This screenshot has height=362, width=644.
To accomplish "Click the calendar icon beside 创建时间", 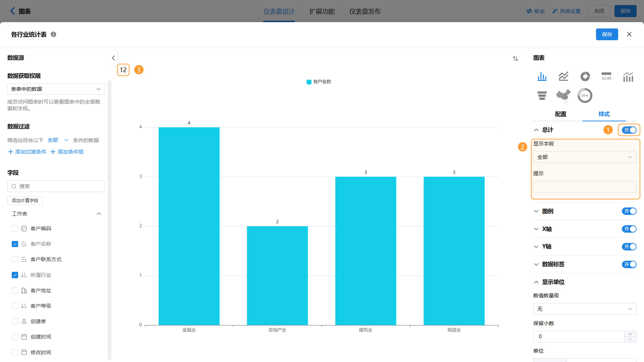I will pyautogui.click(x=24, y=337).
